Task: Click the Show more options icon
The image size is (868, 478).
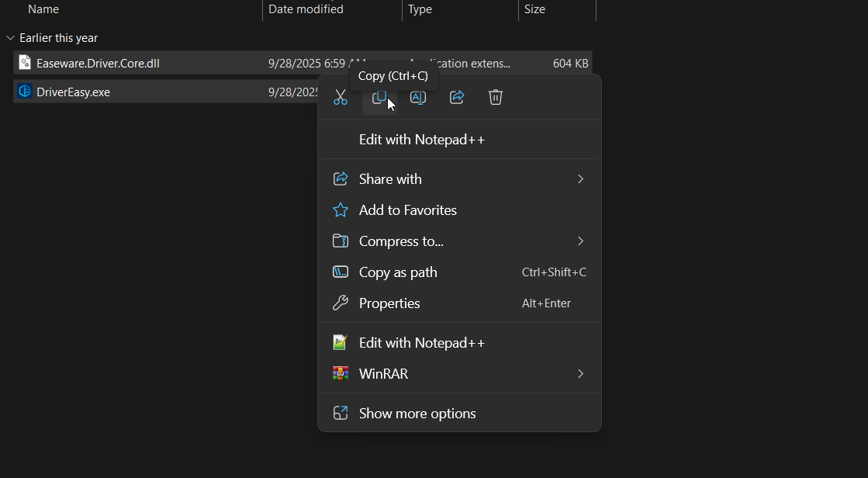Action: pos(341,413)
